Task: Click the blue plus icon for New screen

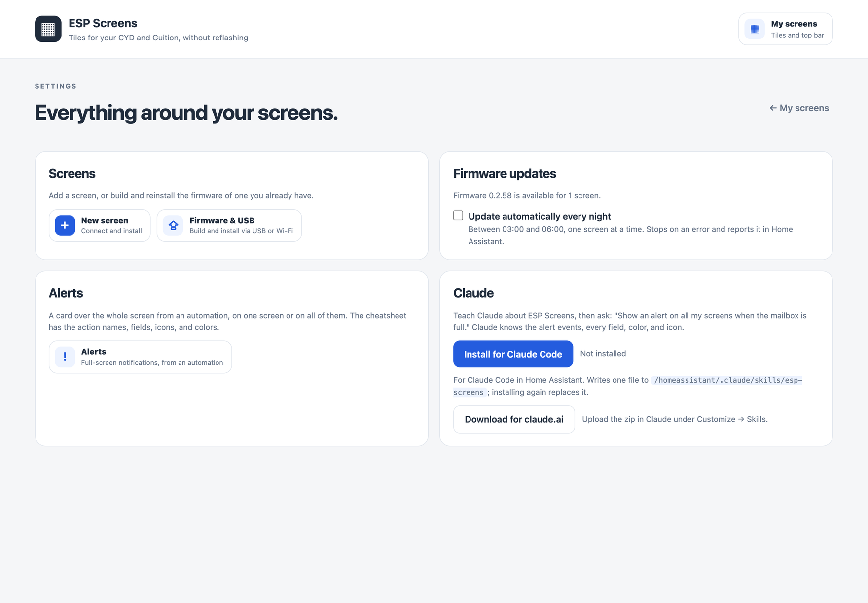Action: (65, 226)
